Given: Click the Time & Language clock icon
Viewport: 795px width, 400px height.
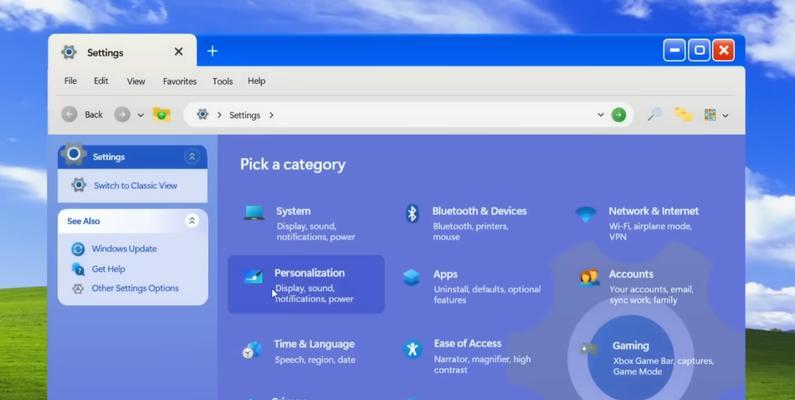Looking at the screenshot, I should point(252,350).
